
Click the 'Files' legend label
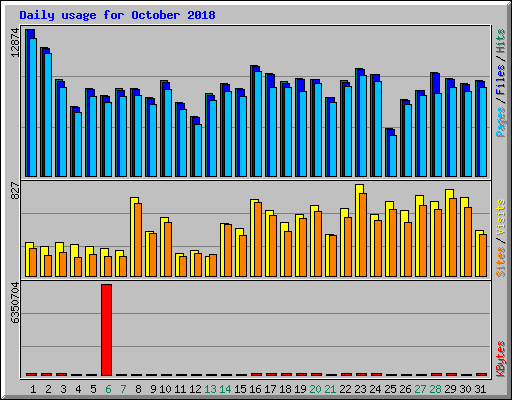click(x=500, y=79)
